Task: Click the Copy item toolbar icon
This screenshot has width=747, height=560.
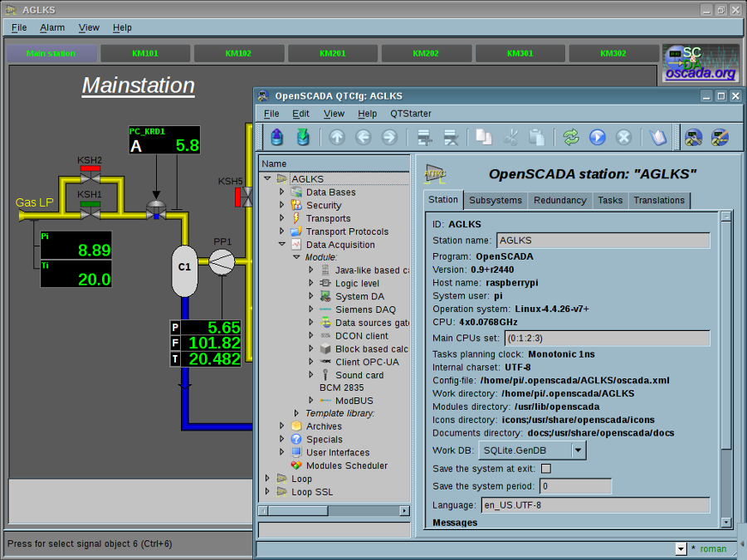Action: coord(484,138)
